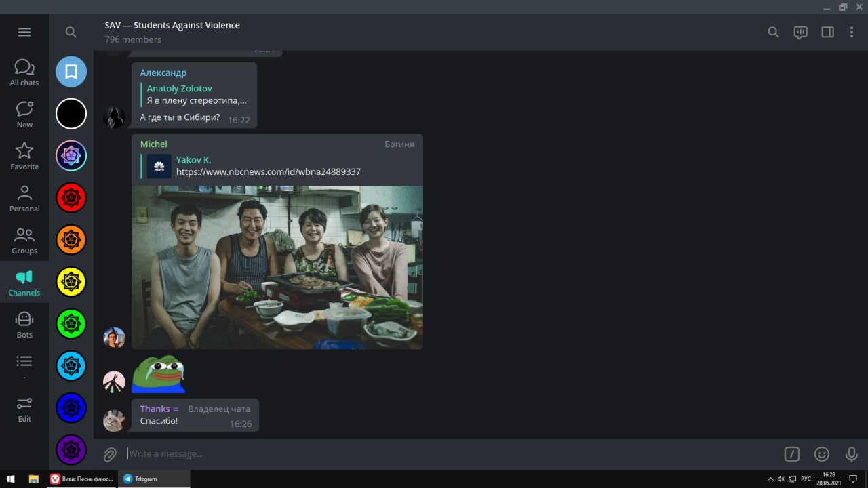
Task: Open the Pepe sticker sender's avatar
Action: pyautogui.click(x=114, y=382)
